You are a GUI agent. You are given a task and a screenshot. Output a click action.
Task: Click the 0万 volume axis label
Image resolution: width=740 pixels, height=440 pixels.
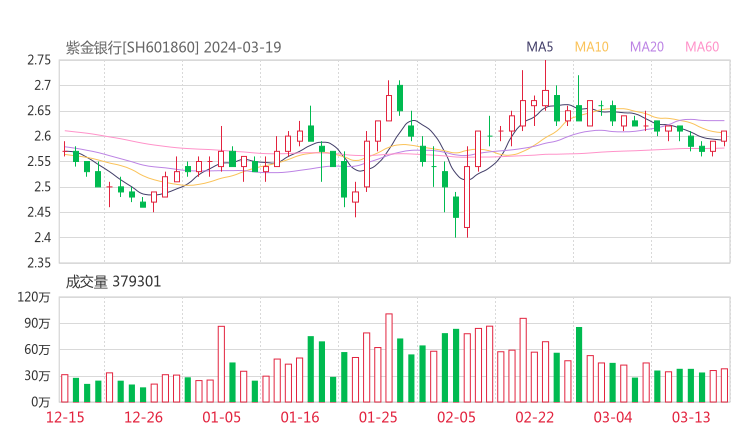coord(41,402)
